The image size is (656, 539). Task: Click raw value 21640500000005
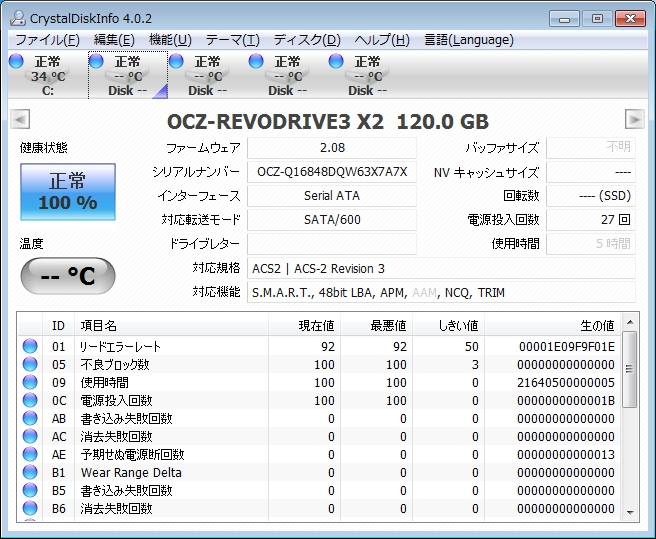566,382
